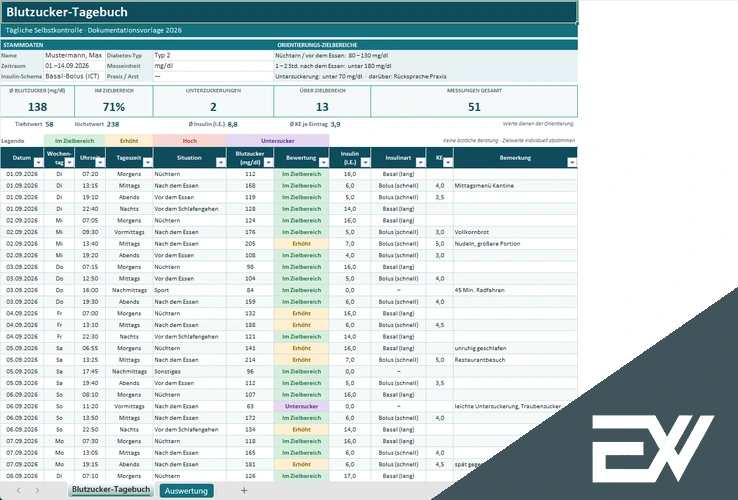Click the purple Unterzucker legend swatch

(278, 141)
